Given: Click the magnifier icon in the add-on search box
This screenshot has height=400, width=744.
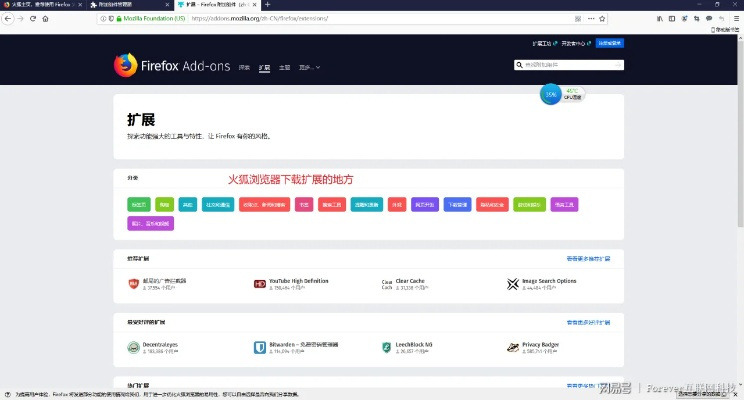Looking at the screenshot, I should (520, 65).
